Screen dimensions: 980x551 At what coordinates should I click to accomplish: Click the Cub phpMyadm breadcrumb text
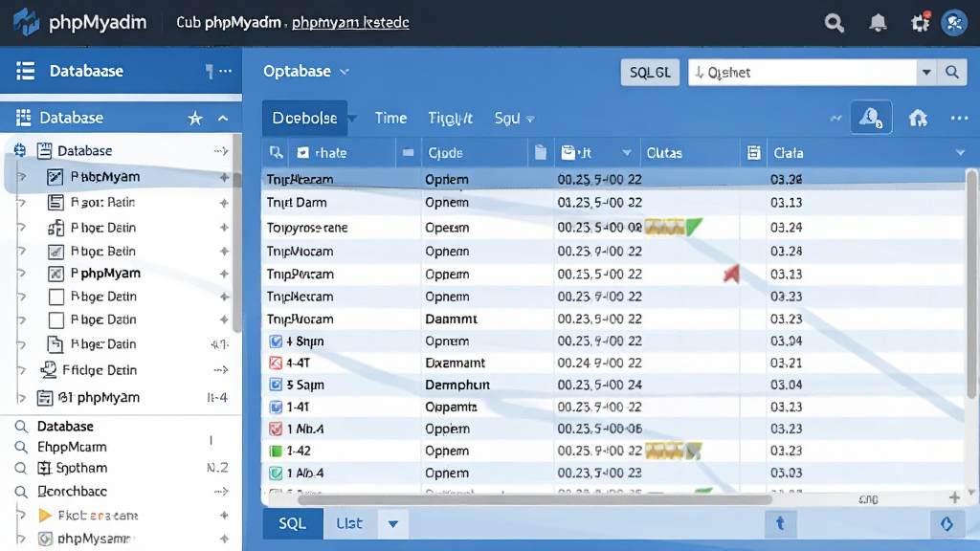[x=228, y=23]
